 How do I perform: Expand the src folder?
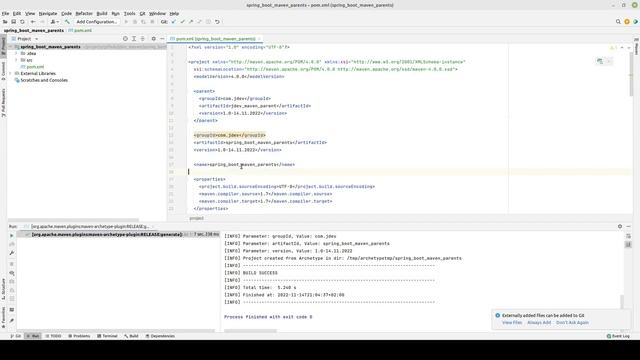point(16,60)
